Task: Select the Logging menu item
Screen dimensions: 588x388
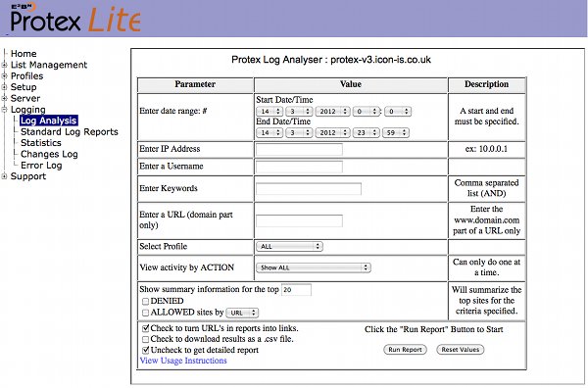Action: [28, 110]
